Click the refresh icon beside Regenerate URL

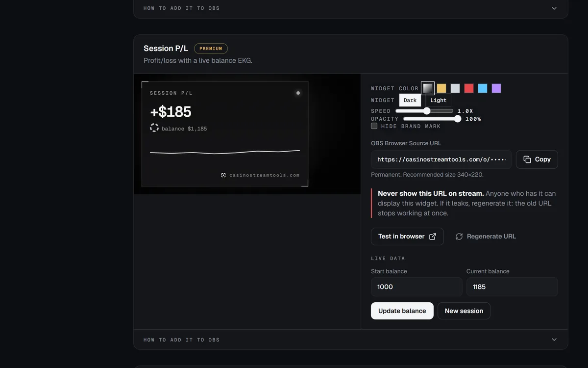click(459, 237)
